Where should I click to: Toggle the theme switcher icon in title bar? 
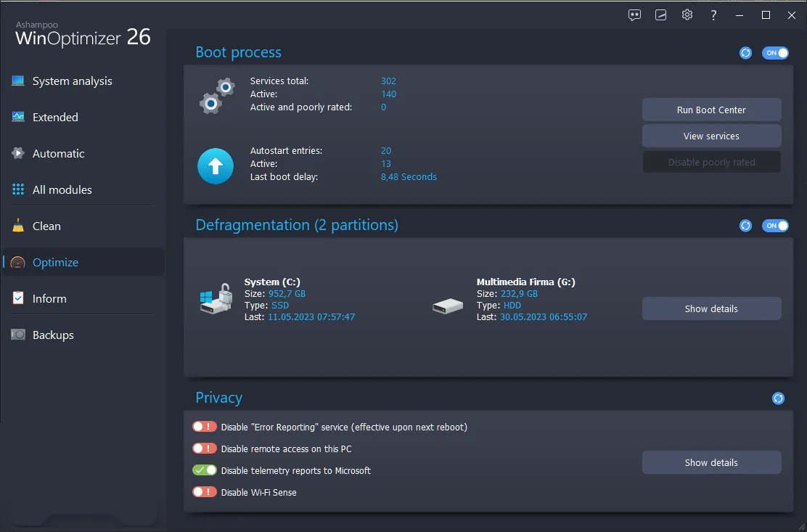point(660,15)
